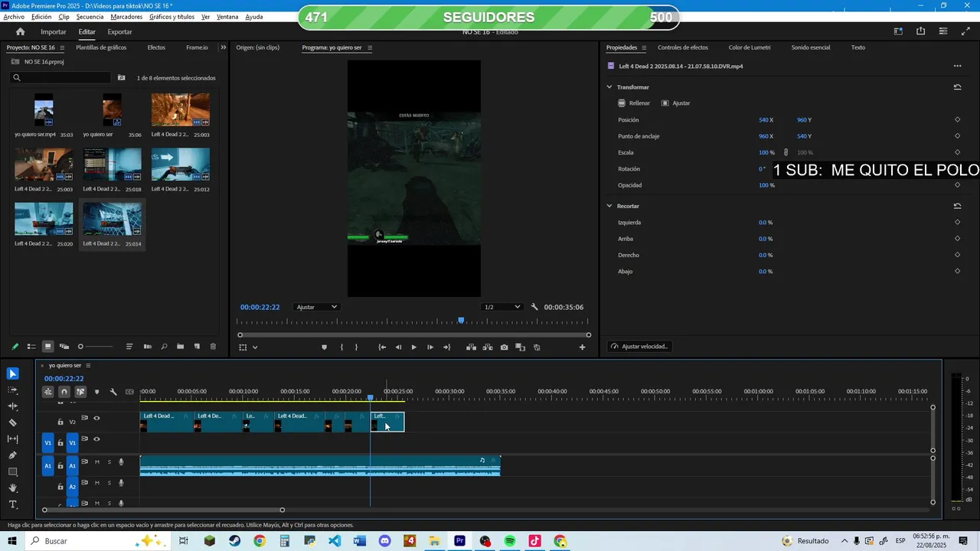
Task: Toggle lock on V2 track
Action: click(x=60, y=422)
